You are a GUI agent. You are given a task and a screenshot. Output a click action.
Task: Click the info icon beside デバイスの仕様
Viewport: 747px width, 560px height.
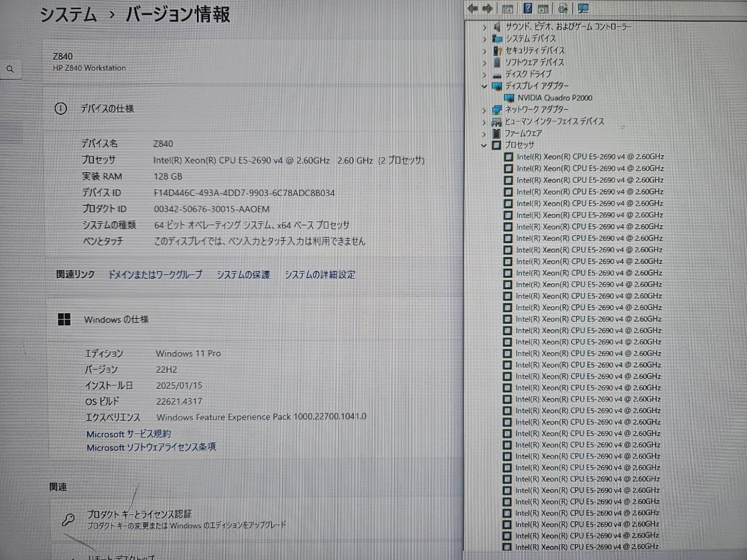61,109
